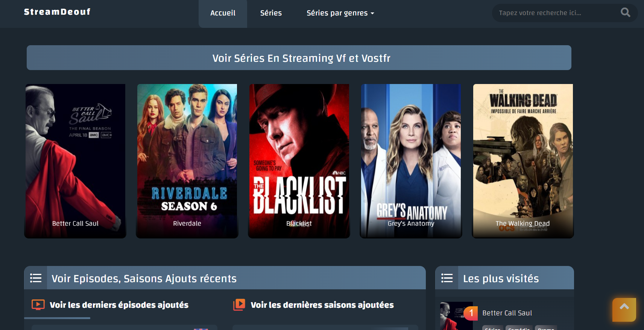The width and height of the screenshot is (644, 330).
Task: Click the StreamDeouf site logo
Action: (57, 12)
